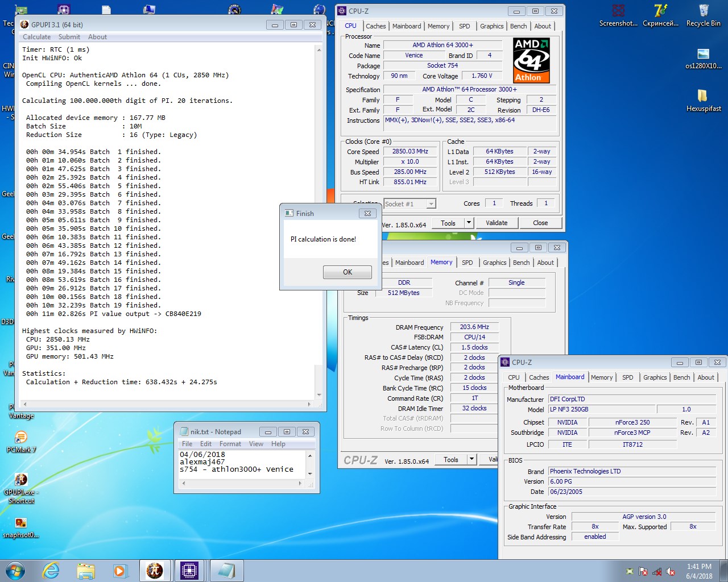Click the green X tray icon
Image resolution: width=728 pixels, height=582 pixels.
[x=630, y=571]
